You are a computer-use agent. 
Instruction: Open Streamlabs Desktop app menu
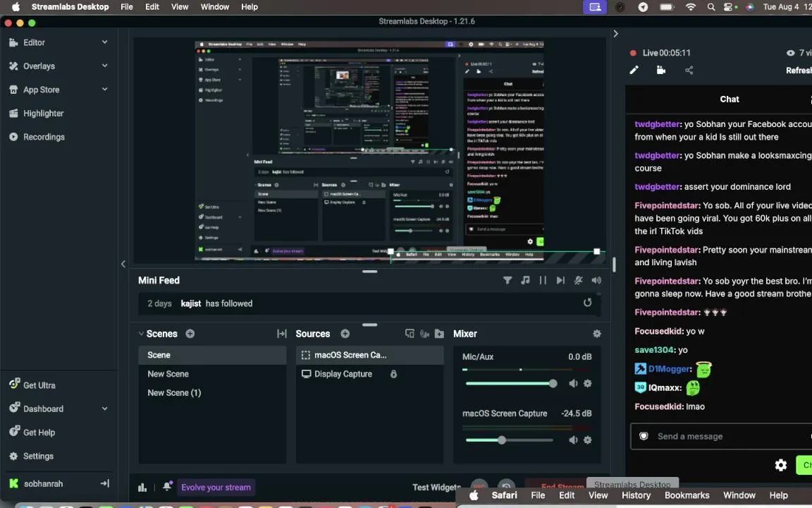(x=70, y=7)
